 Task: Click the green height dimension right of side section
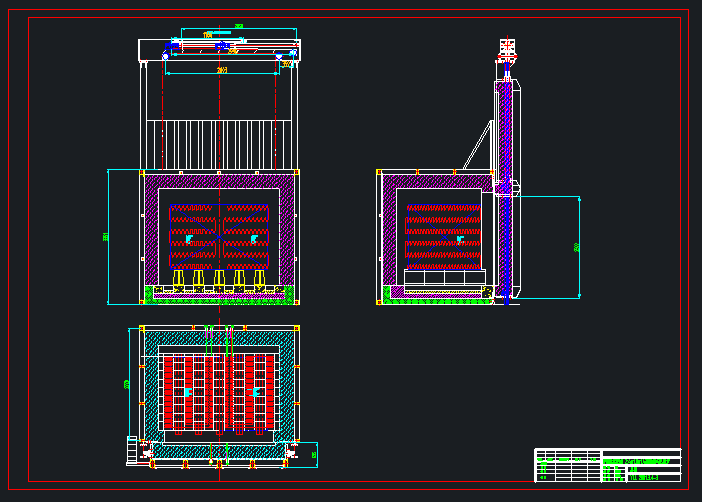[x=577, y=247]
